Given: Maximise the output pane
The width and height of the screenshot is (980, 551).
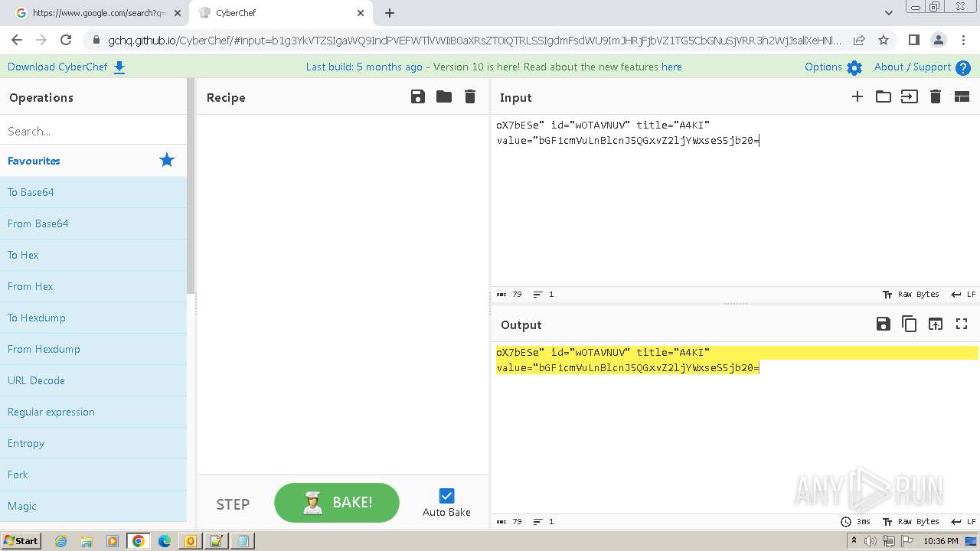Looking at the screenshot, I should (x=962, y=324).
